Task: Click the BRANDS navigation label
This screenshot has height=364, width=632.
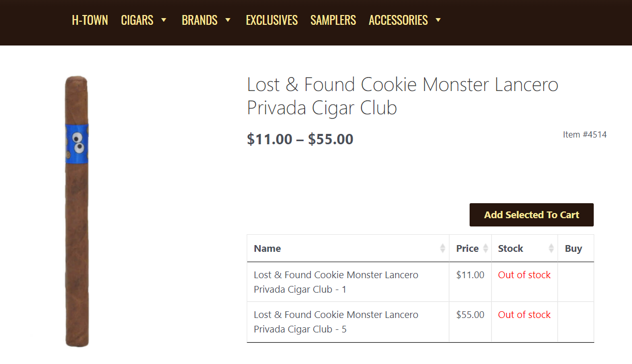Action: (200, 20)
